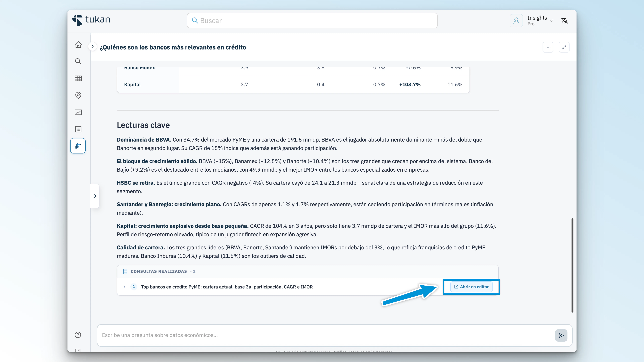The width and height of the screenshot is (644, 362).
Task: Select the active tukan AI assistant icon
Action: (x=78, y=146)
